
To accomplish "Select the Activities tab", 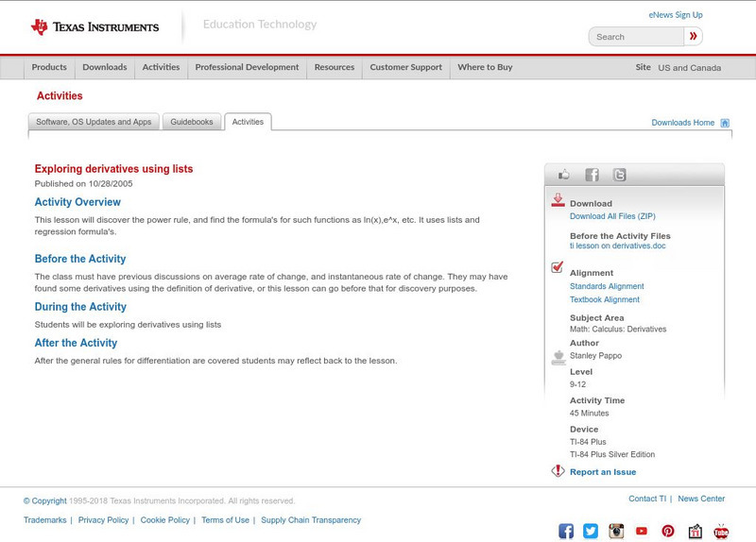I will [248, 122].
